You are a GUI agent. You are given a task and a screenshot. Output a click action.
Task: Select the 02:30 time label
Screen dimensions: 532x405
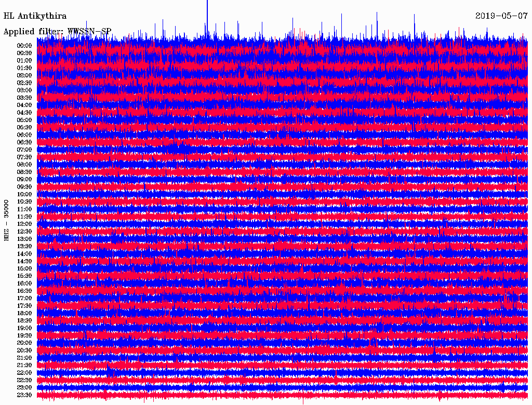pos(24,83)
